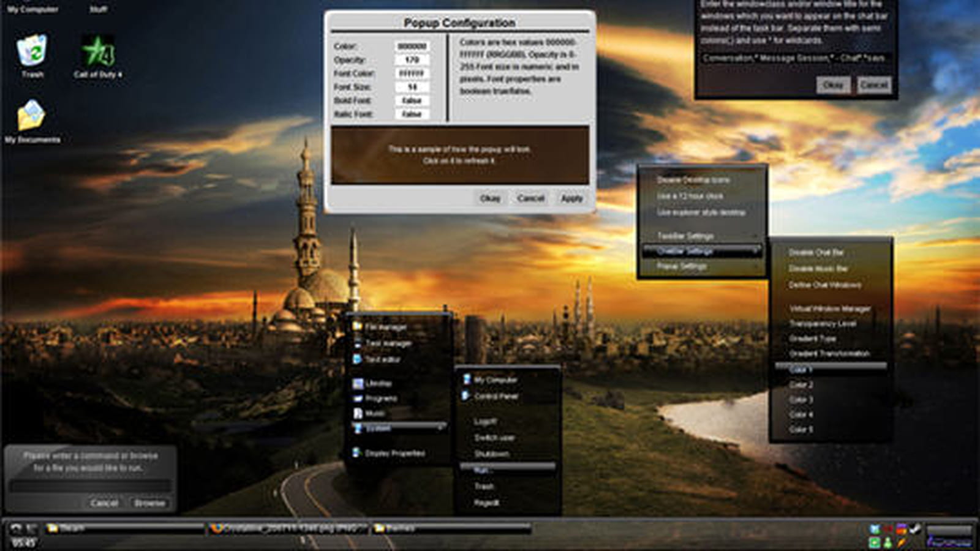Click Okay in Popup Configuration
The width and height of the screenshot is (980, 551).
coord(490,198)
